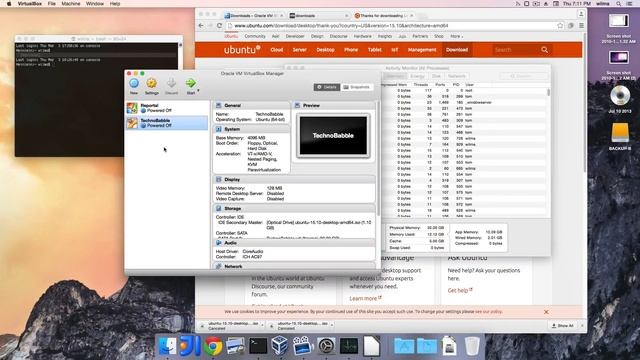
Task: Open Phone link in Ubuntu navigation
Action: click(x=351, y=50)
